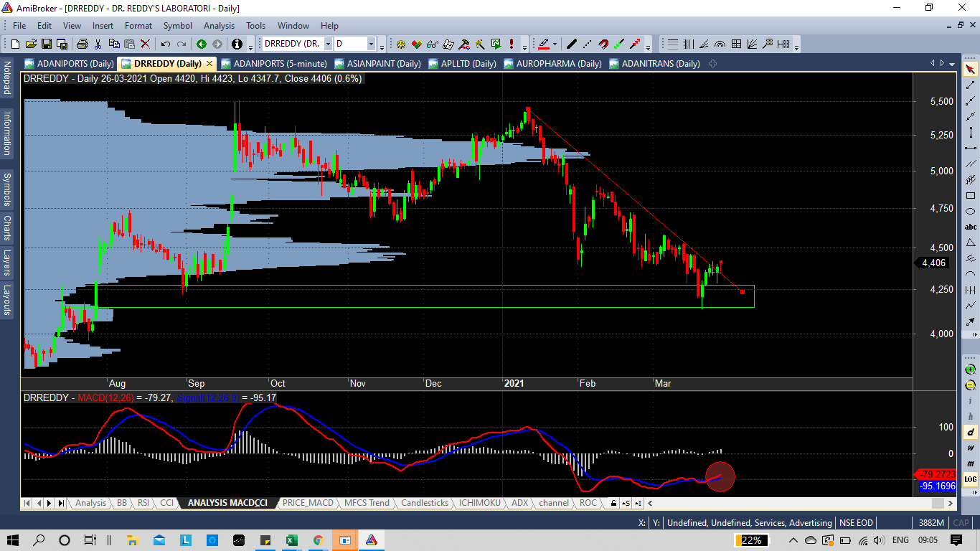Image resolution: width=980 pixels, height=551 pixels.
Task: Select the Gann square grid icon
Action: point(736,44)
